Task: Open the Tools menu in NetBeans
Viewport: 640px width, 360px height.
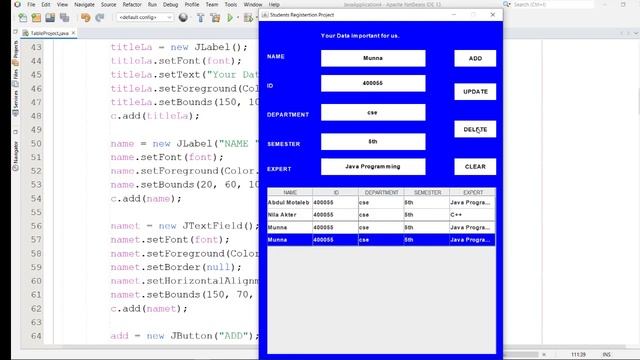Action: click(231, 4)
